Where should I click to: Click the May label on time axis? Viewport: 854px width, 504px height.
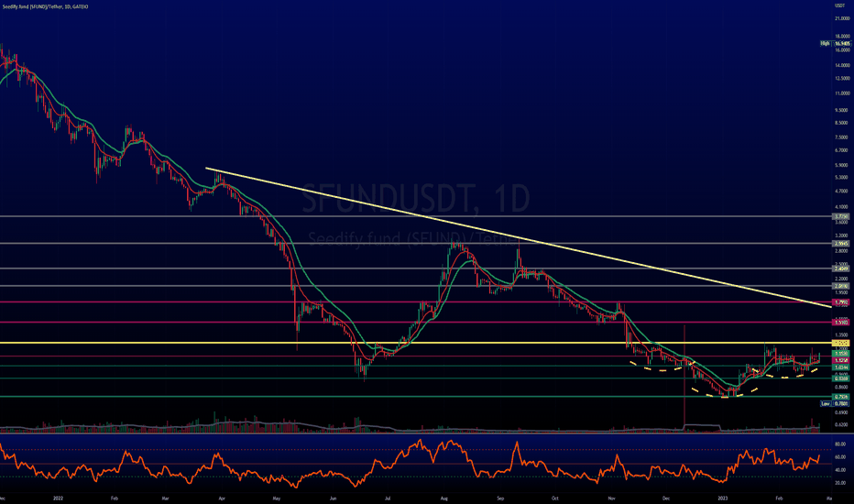[276, 498]
